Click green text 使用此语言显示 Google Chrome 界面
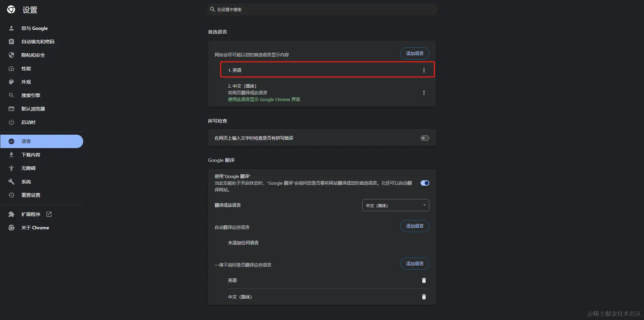Screen dimensions: 644x320 pos(264,99)
